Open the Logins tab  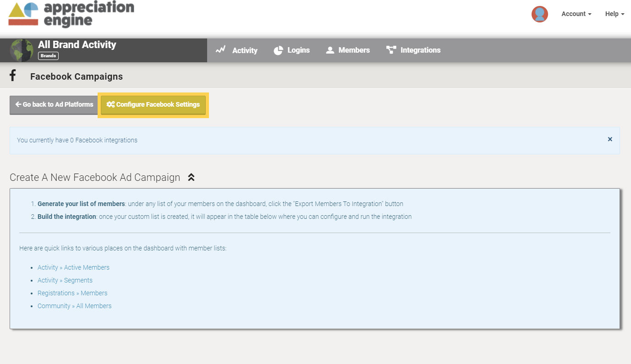point(291,50)
